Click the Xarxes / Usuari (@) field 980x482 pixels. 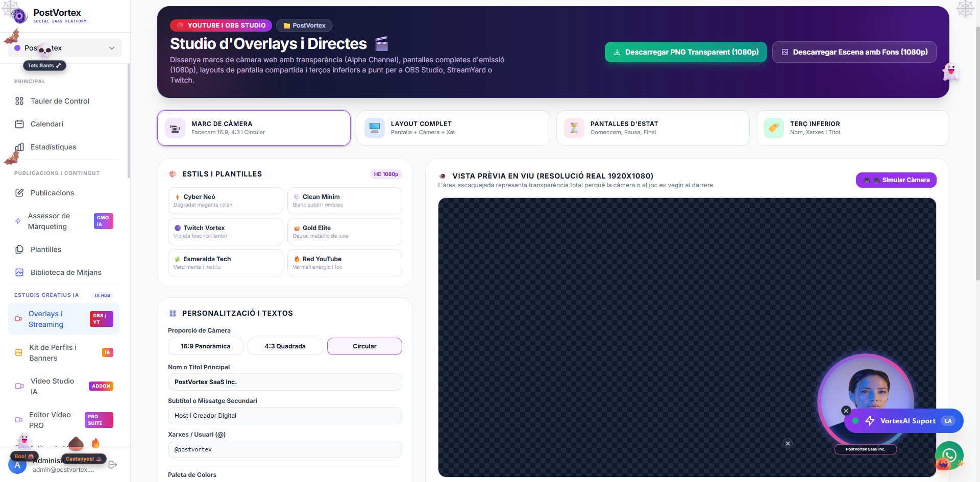coord(285,449)
